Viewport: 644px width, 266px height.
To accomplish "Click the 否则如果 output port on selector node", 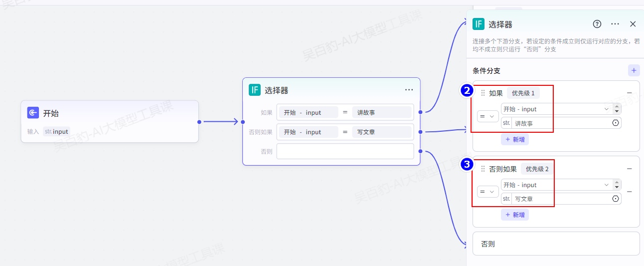I will (x=421, y=132).
